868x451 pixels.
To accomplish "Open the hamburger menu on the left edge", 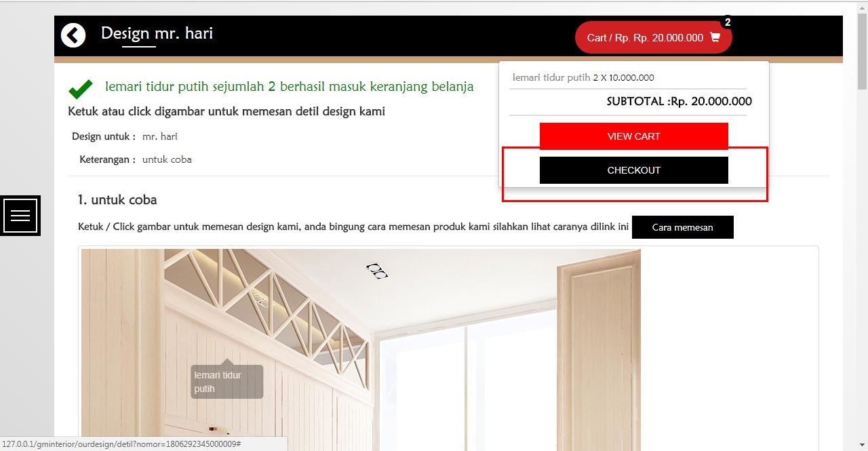I will (x=20, y=216).
